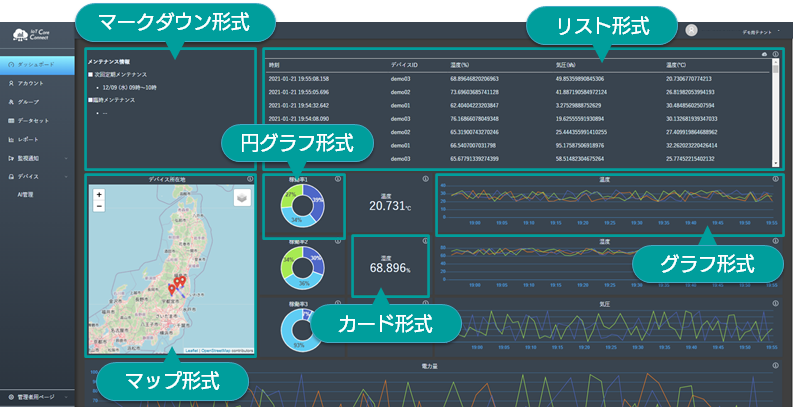Select the row timestamped 2021-01-21 19:54:32.642
Screen dimensions: 793x412
pyautogui.click(x=518, y=106)
